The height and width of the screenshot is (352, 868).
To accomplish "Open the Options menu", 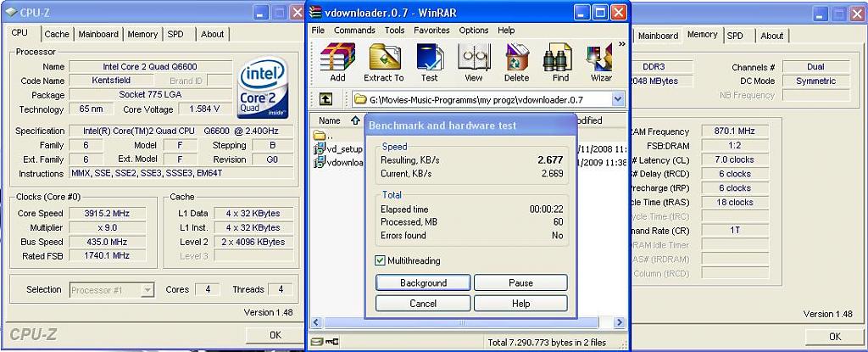I will (x=474, y=30).
